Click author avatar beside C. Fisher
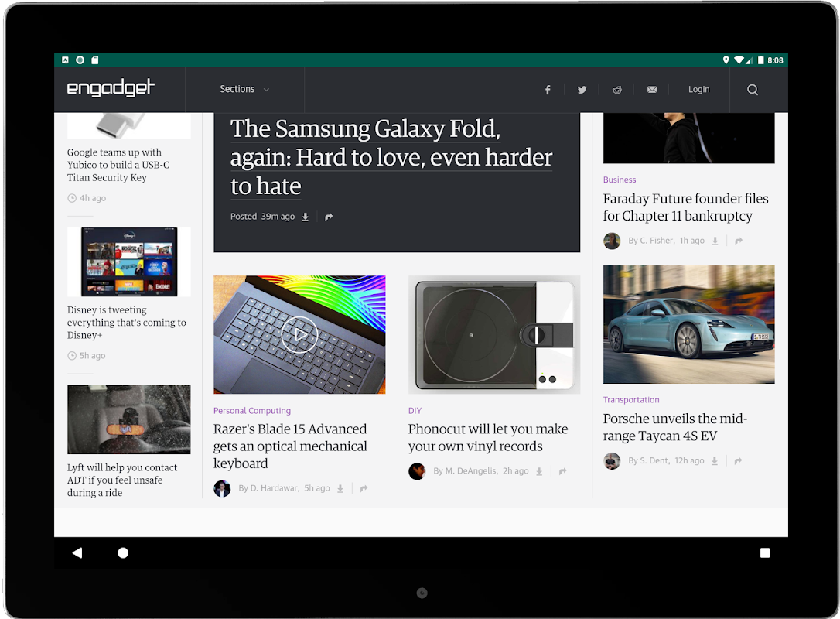Viewport: 840px width, 619px height. tap(612, 241)
